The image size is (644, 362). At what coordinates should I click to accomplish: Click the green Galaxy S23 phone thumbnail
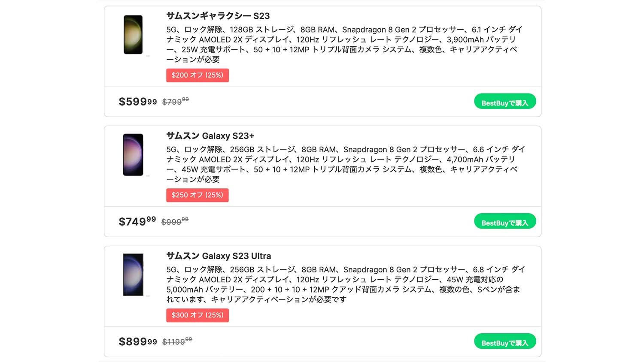[x=133, y=35]
